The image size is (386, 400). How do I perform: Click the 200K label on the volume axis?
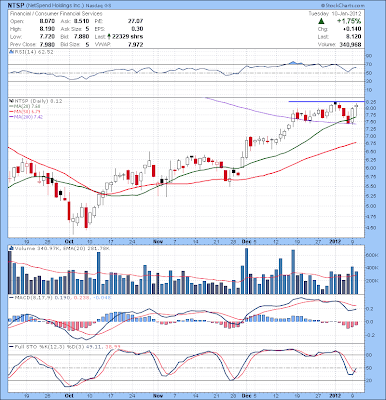click(372, 281)
